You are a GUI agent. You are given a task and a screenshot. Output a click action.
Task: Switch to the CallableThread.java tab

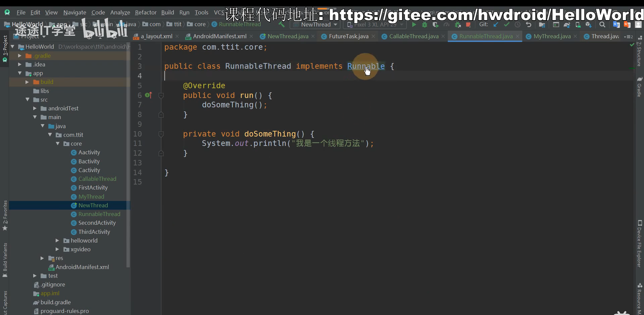(x=413, y=36)
